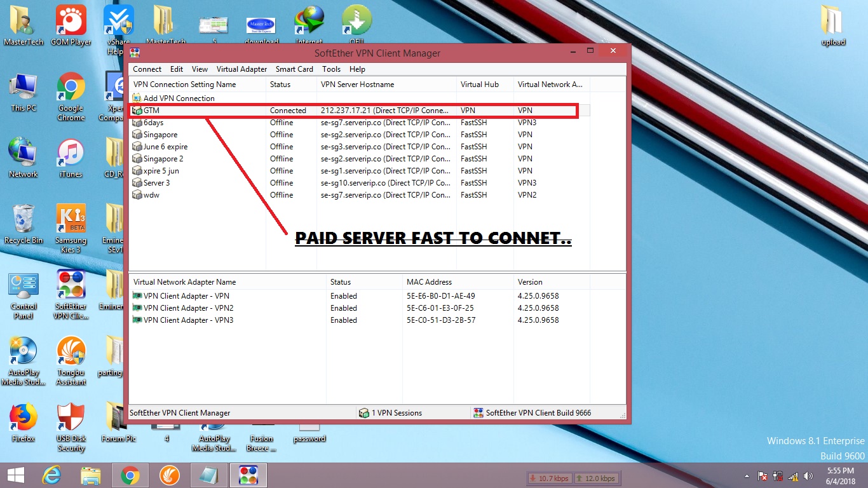The image size is (868, 488).
Task: Select the connected GTM connection icon
Action: click(x=137, y=111)
